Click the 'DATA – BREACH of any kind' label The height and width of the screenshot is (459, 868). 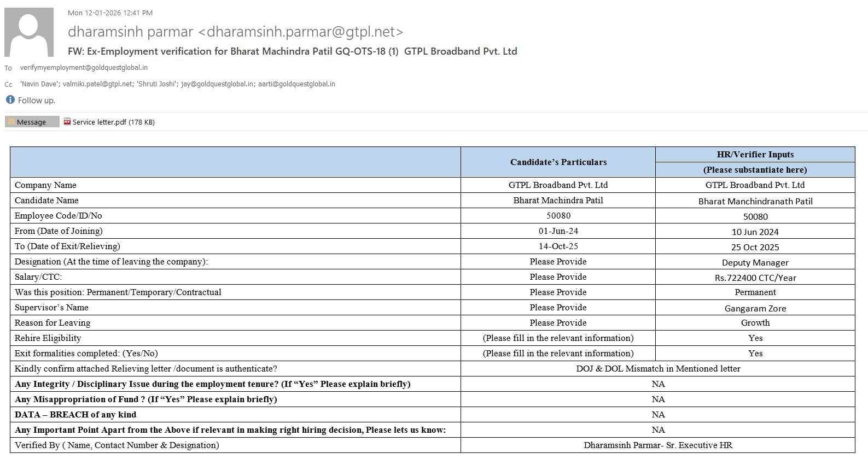click(75, 415)
